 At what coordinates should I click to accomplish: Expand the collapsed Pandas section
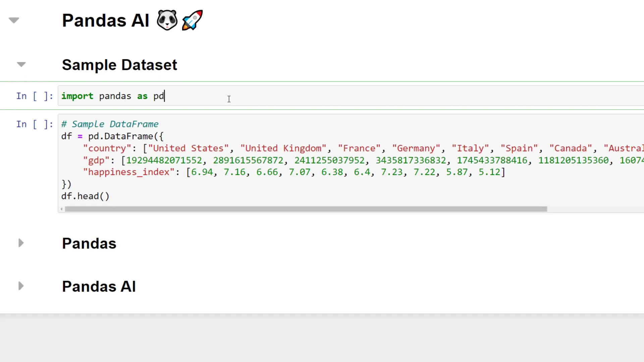[x=21, y=243]
